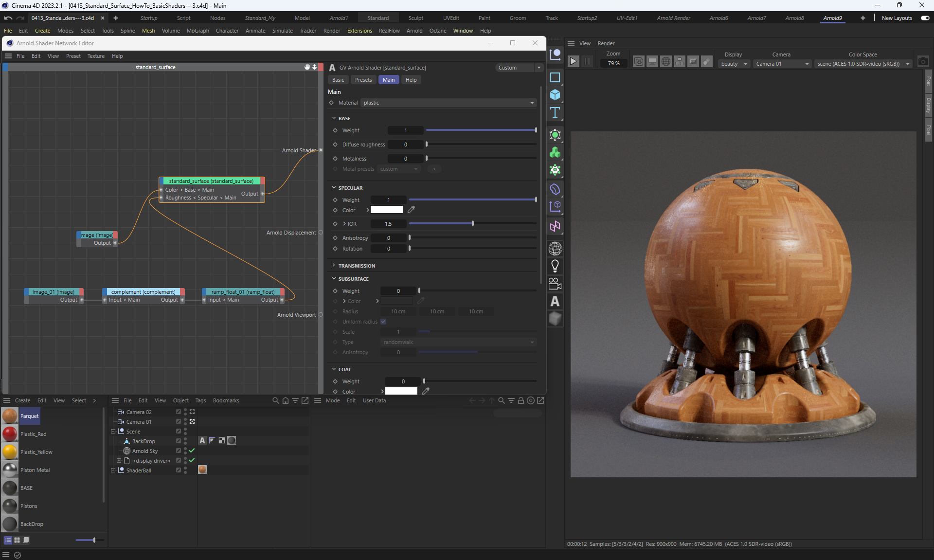
Task: Click the specular color eyedropper icon
Action: 411,210
